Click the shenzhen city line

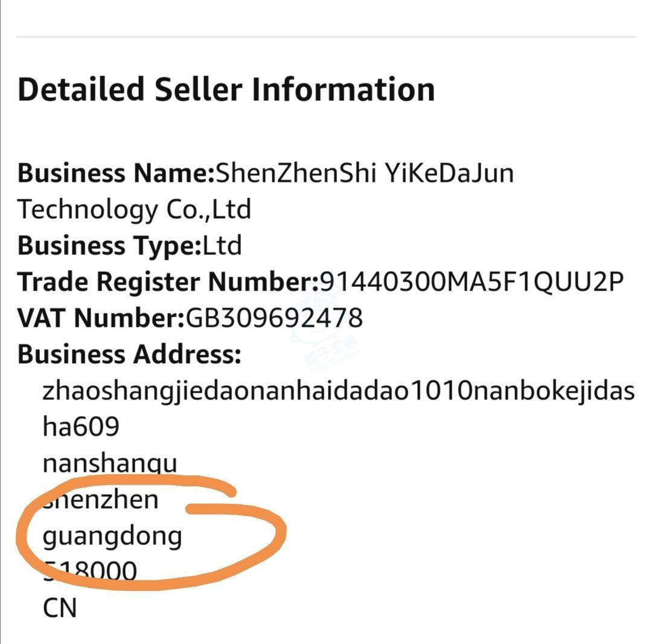click(101, 500)
